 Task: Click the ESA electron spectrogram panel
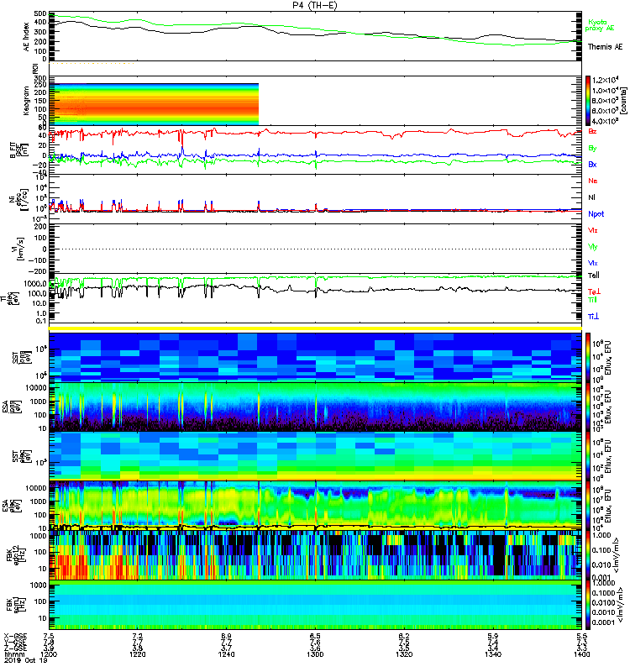click(316, 506)
